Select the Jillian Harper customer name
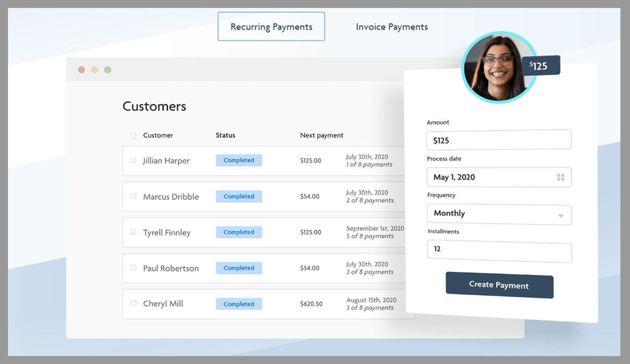Image resolution: width=630 pixels, height=364 pixels. tap(167, 160)
